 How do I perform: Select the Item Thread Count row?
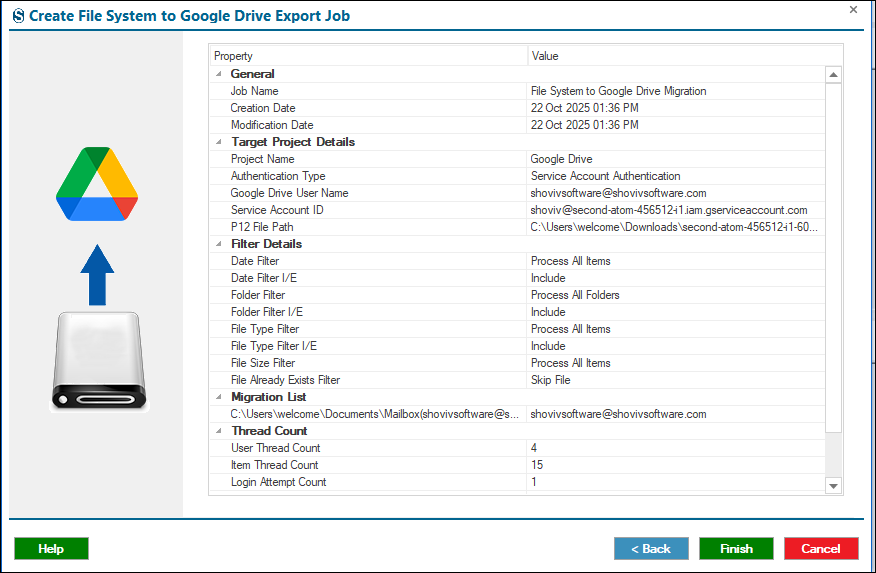pos(517,465)
